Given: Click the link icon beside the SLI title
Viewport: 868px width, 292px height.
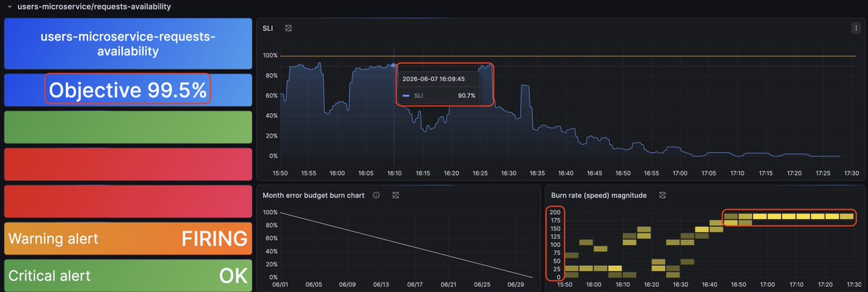Looking at the screenshot, I should [288, 28].
